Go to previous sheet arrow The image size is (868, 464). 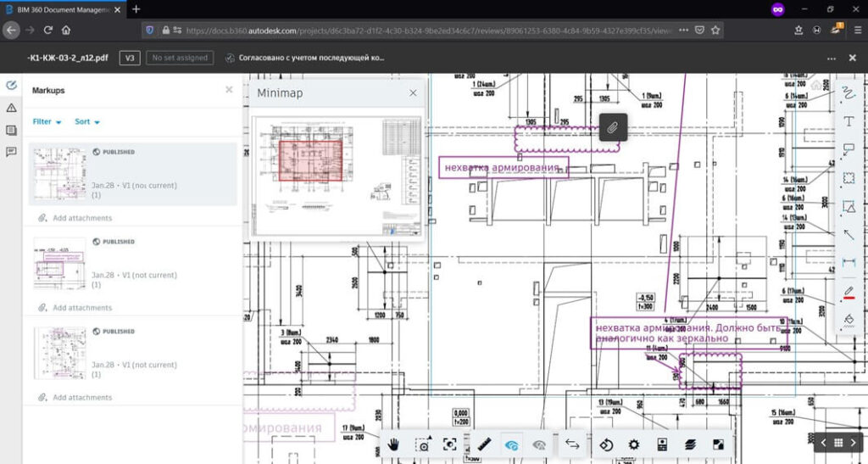pos(823,443)
